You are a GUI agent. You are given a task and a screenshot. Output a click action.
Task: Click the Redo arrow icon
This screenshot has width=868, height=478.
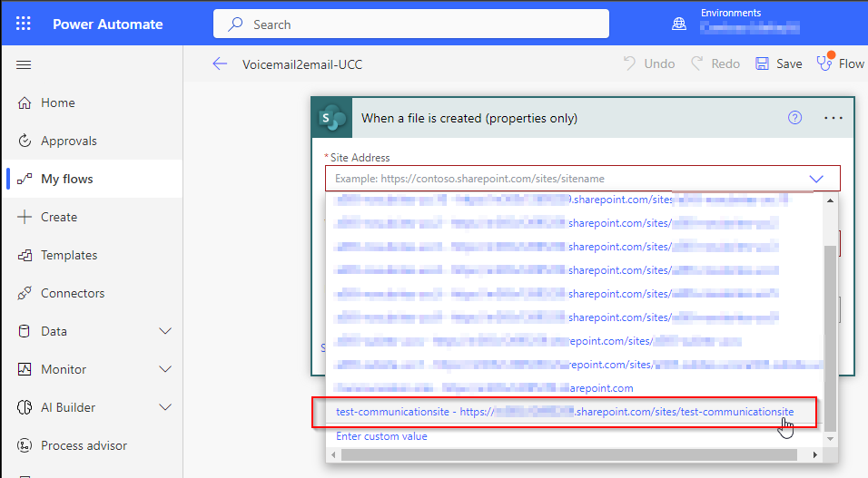point(697,63)
